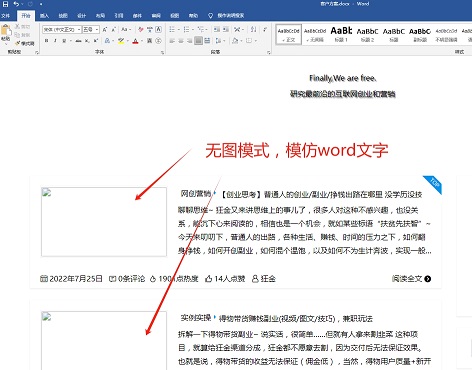Click the Character Border icon
The image size is (472, 370).
(x=158, y=29)
